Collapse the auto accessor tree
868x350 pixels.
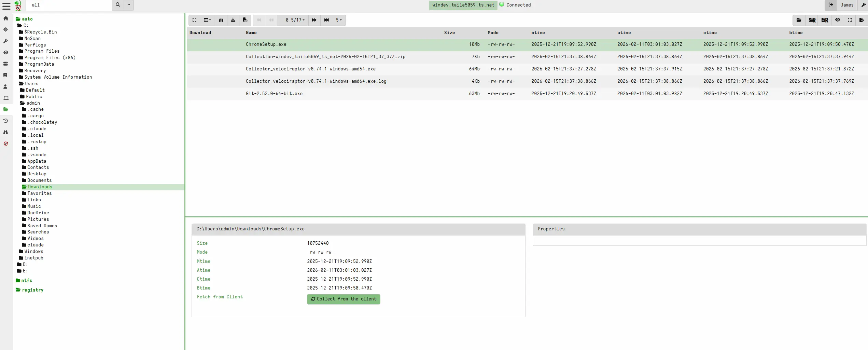click(x=24, y=19)
